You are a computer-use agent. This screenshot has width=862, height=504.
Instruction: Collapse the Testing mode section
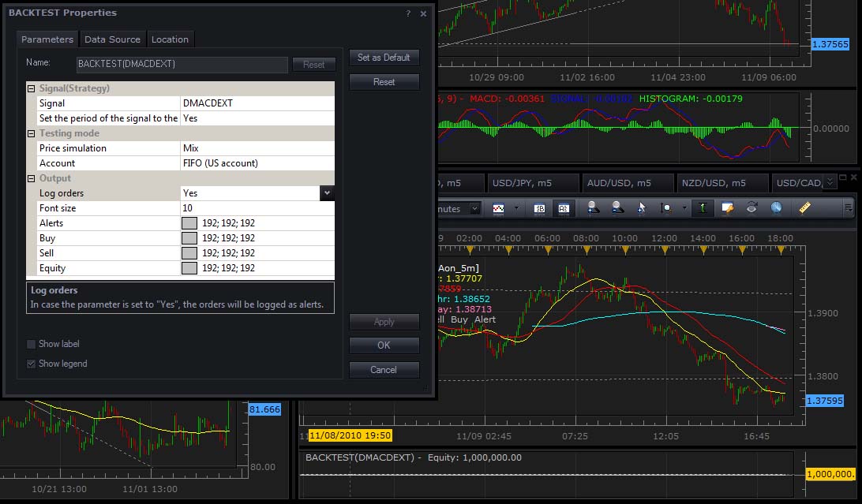pos(32,133)
